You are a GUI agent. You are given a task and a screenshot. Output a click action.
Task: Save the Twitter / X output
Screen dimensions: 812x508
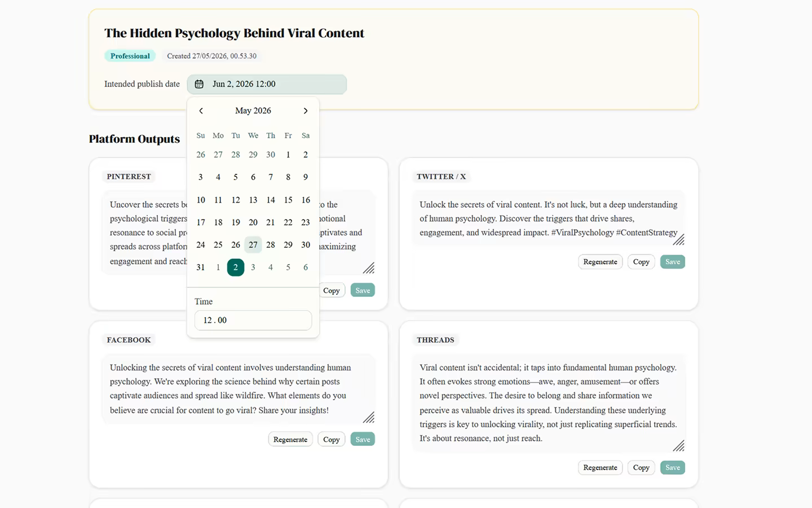tap(673, 262)
